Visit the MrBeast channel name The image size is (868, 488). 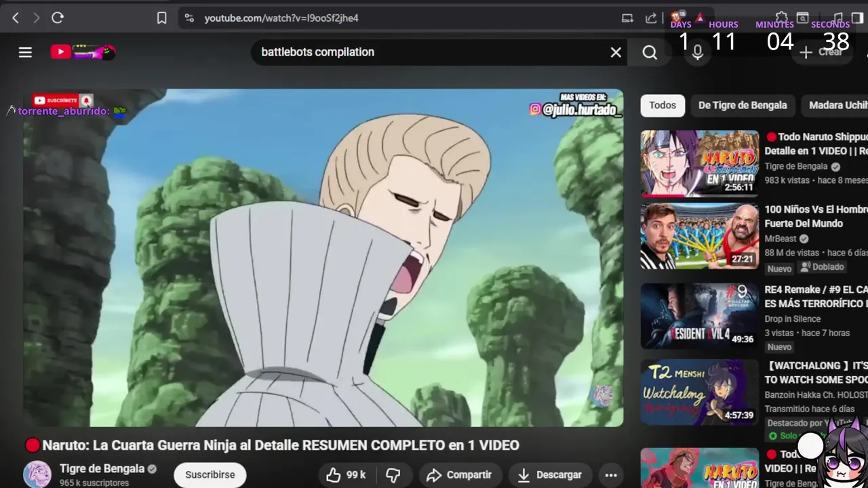coord(781,239)
